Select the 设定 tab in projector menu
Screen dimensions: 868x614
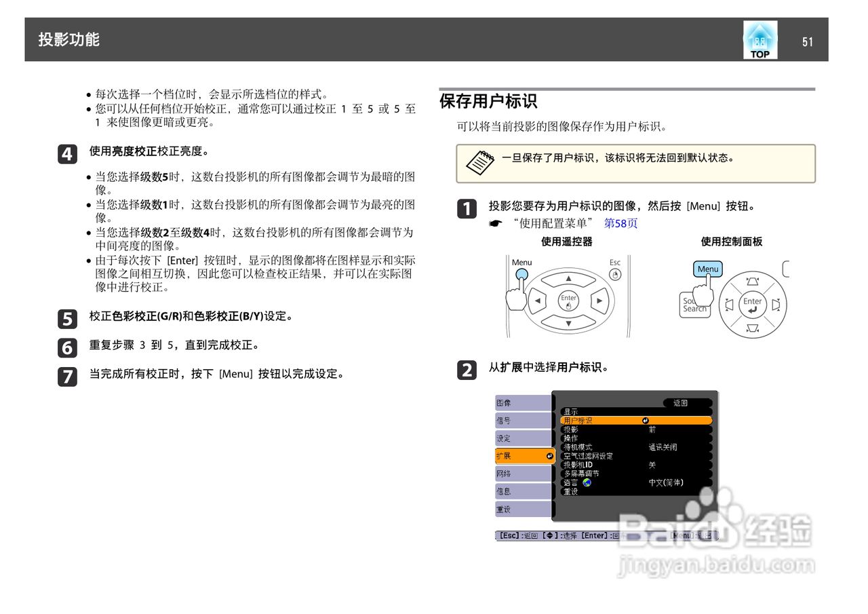(x=523, y=438)
